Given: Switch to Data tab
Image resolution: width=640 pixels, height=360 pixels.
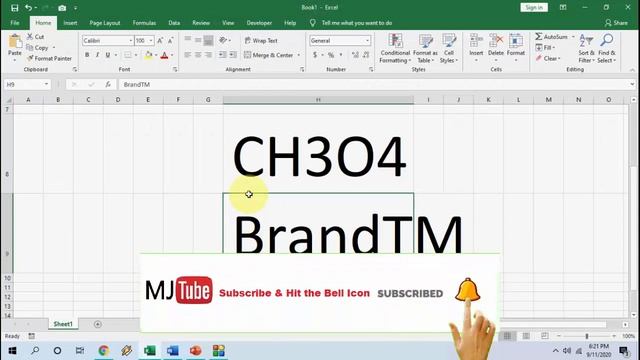Looking at the screenshot, I should pos(174,23).
